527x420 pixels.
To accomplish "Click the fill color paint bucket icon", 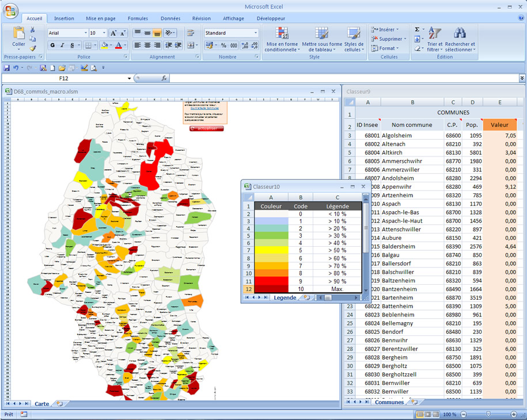I will click(x=104, y=45).
